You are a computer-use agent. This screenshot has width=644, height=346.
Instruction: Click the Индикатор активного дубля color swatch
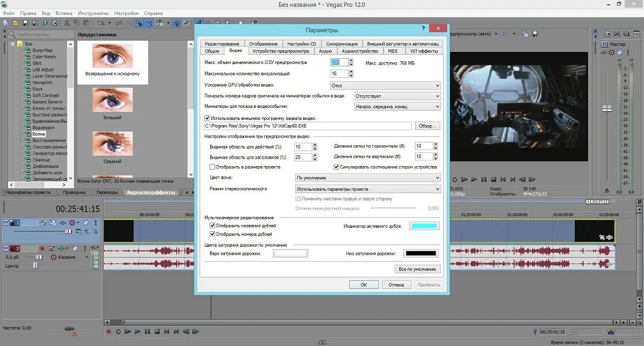point(424,225)
